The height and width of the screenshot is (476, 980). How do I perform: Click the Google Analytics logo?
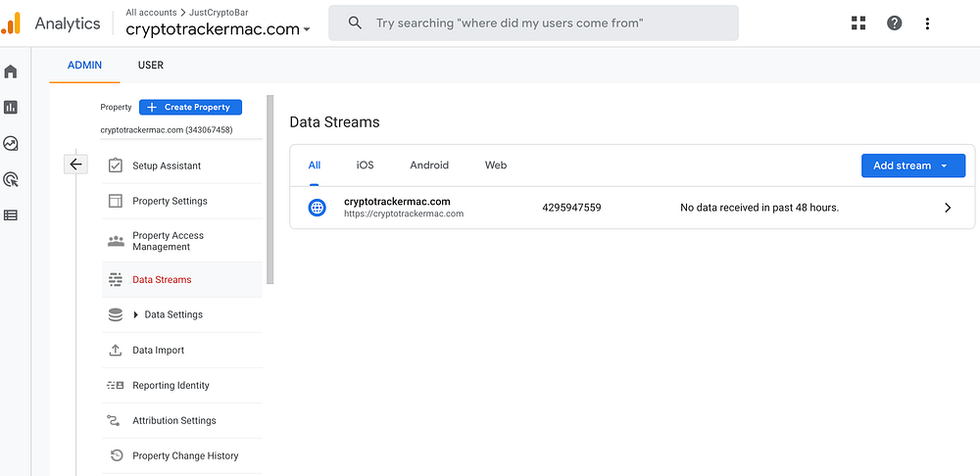(12, 23)
